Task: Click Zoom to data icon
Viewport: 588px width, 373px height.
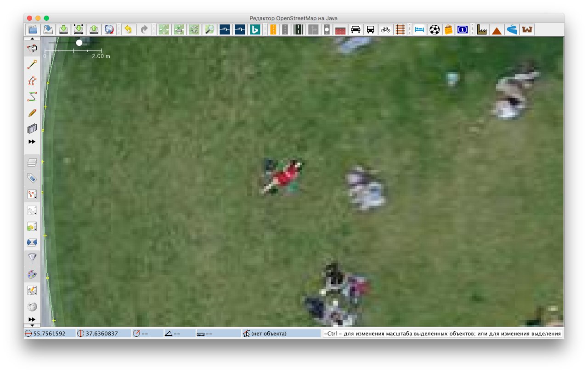Action: coord(164,29)
